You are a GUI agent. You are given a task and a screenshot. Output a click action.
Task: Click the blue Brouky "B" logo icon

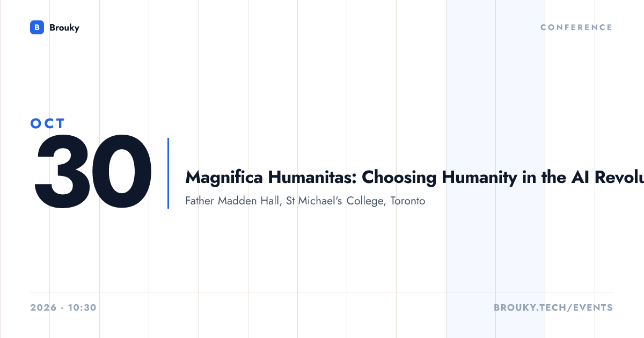pos(36,27)
